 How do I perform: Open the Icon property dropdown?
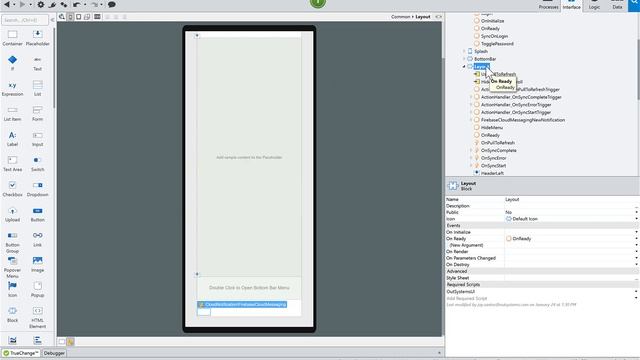[x=636, y=219]
